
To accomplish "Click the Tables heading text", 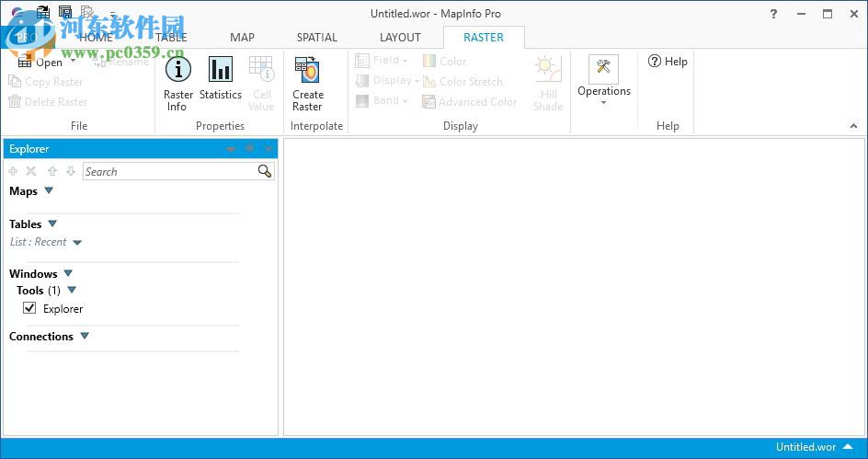I will 26,224.
